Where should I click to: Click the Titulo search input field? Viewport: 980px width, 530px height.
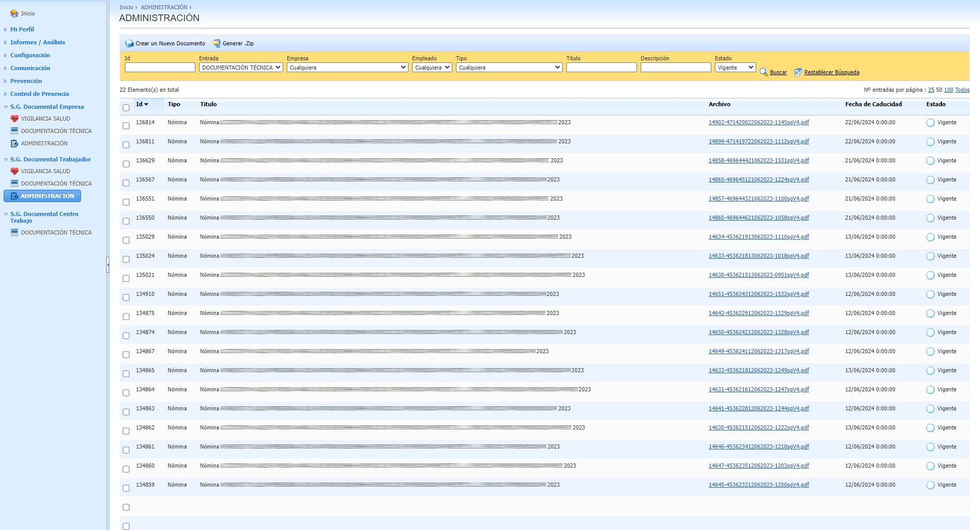[601, 68]
